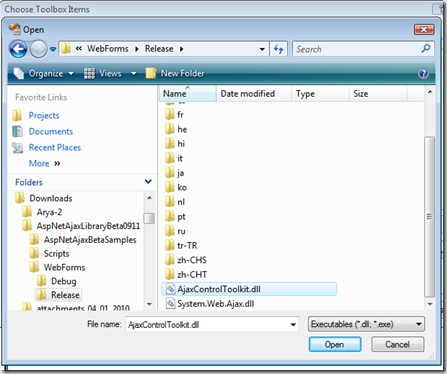Select Release folder in tree

pos(65,295)
